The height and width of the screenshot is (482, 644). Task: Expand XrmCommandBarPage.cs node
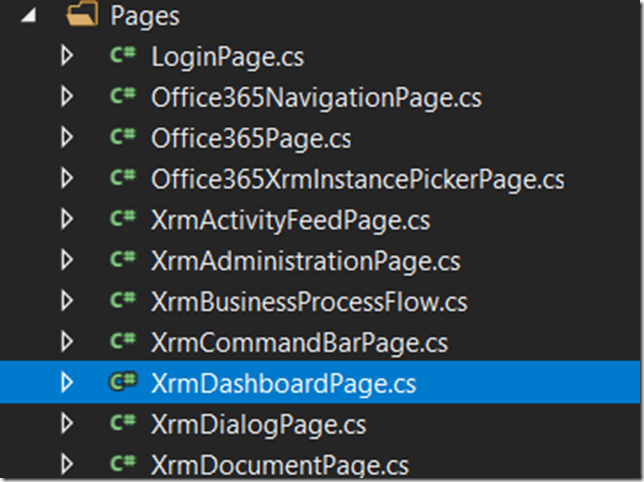point(67,342)
